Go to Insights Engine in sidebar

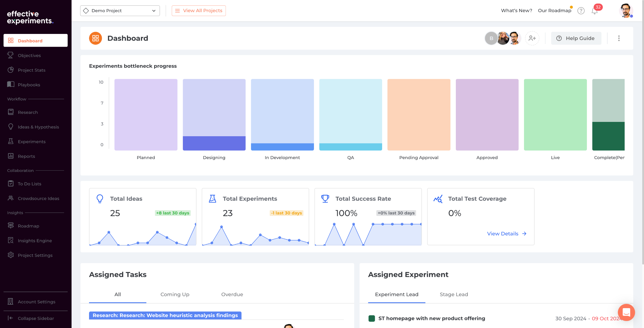tap(35, 241)
